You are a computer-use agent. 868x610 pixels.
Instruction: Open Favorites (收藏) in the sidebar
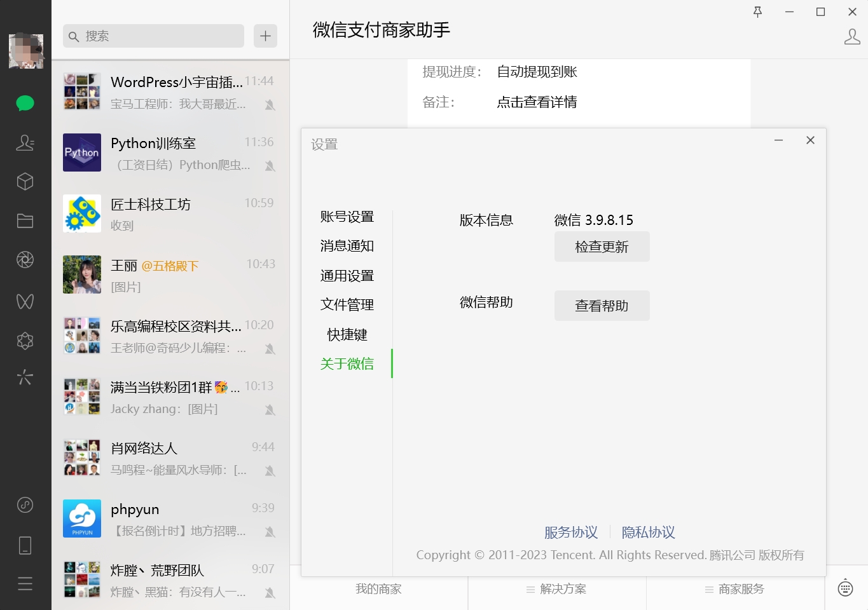coord(25,181)
